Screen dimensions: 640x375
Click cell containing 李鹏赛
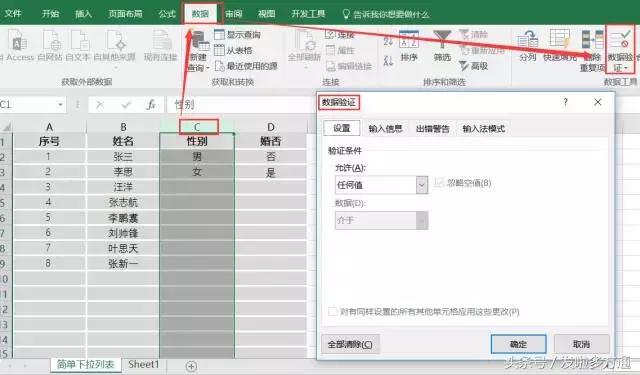click(123, 218)
